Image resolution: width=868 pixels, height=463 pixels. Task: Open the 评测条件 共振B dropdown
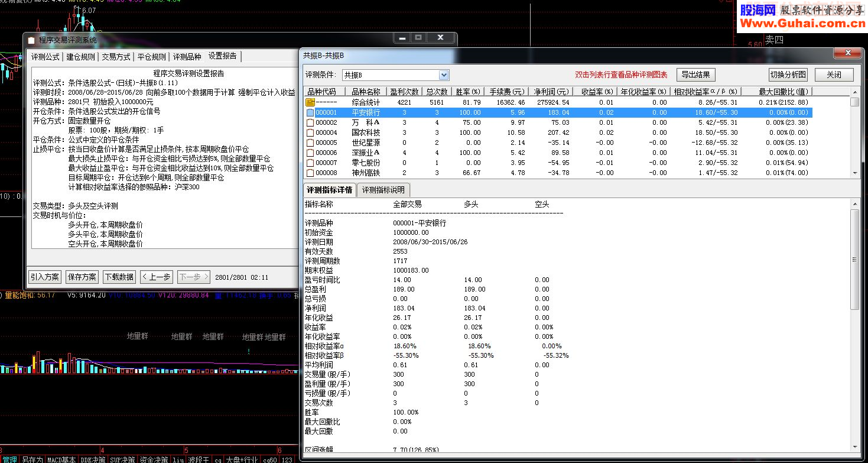point(444,75)
